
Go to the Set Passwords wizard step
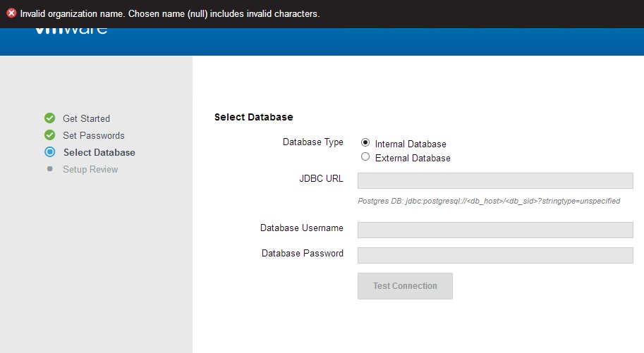[93, 135]
